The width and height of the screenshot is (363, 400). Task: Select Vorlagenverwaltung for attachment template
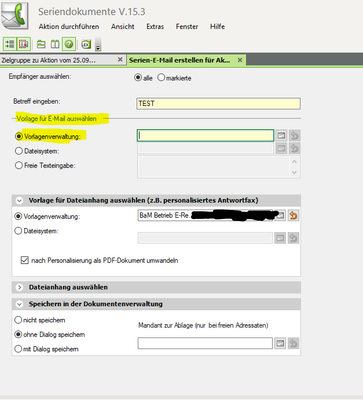point(18,216)
